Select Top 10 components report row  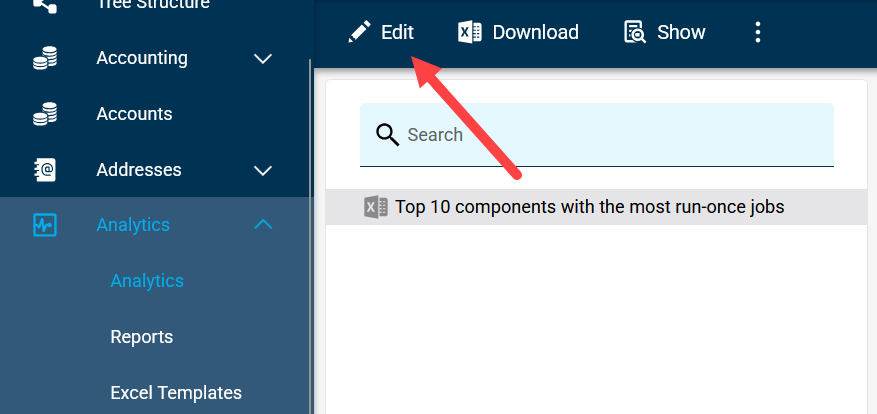596,207
